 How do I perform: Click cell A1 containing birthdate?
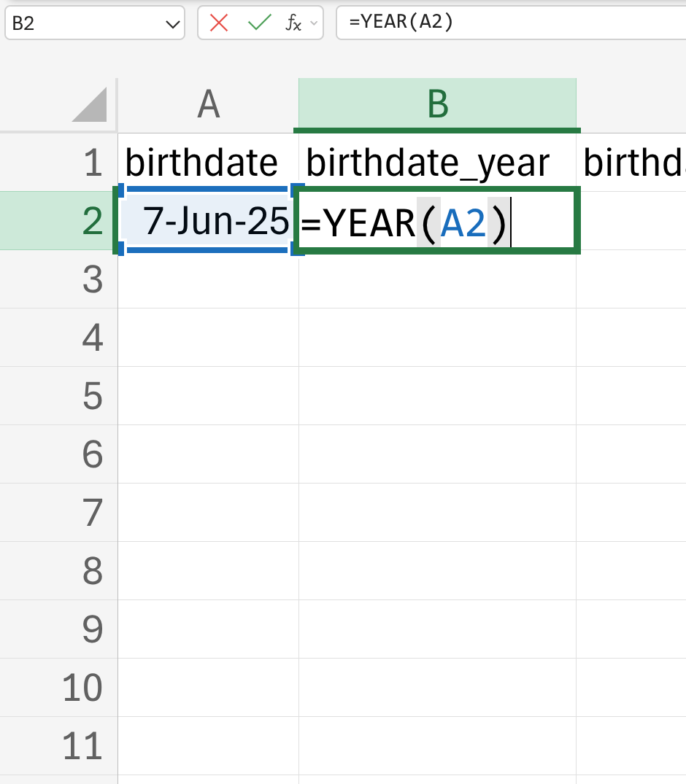click(x=208, y=163)
